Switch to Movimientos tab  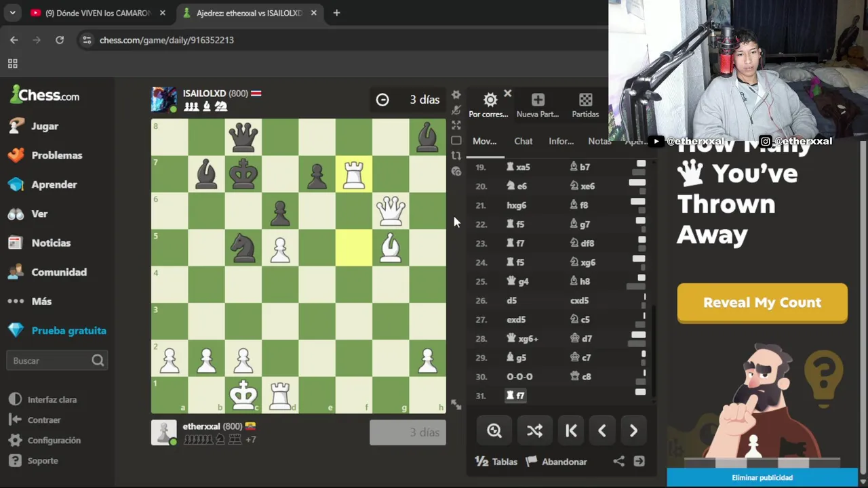(x=484, y=141)
